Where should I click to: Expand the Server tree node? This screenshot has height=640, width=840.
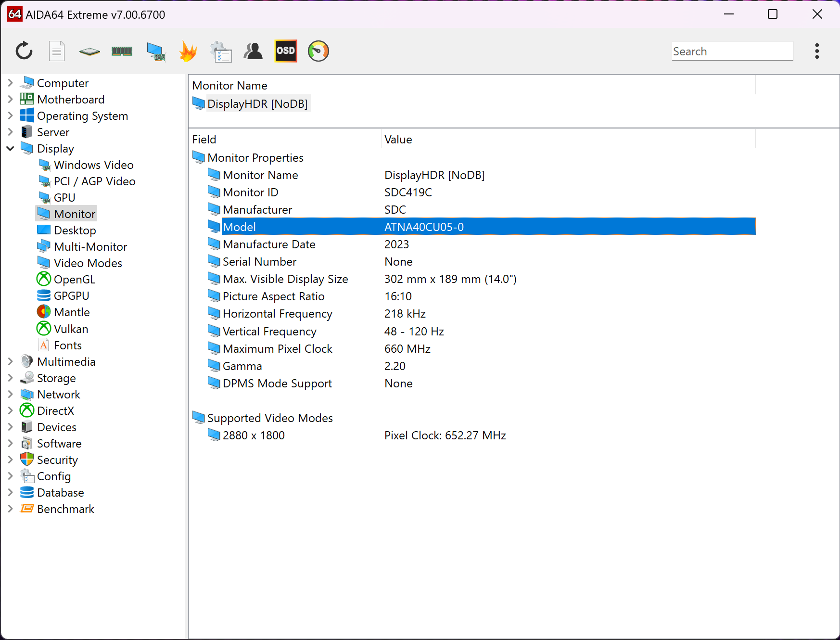[10, 132]
